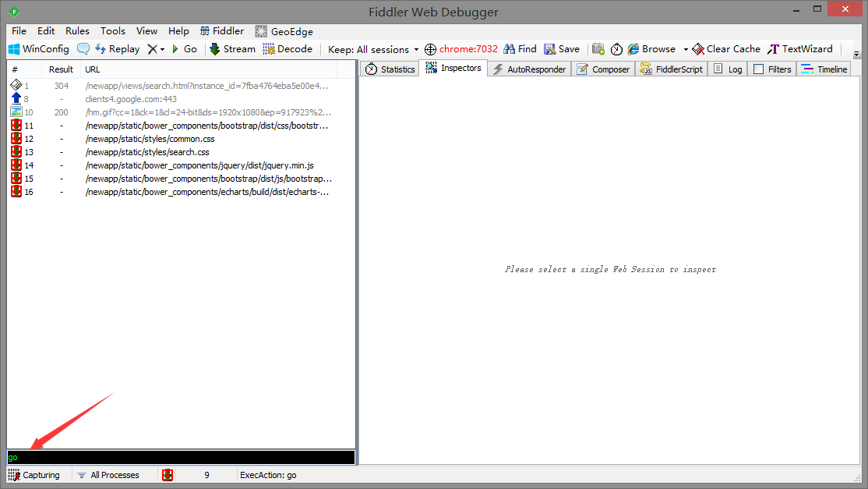This screenshot has width=868, height=489.
Task: Toggle Capturing in the status bar
Action: pyautogui.click(x=34, y=475)
